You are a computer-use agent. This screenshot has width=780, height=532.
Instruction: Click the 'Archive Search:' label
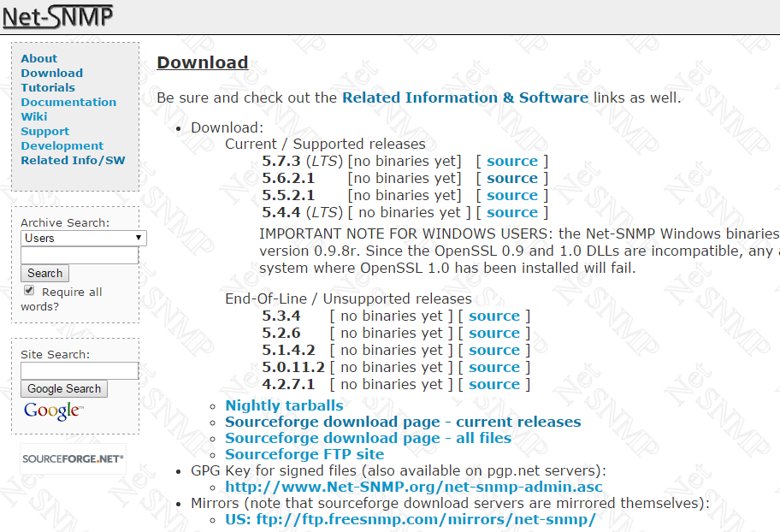65,223
